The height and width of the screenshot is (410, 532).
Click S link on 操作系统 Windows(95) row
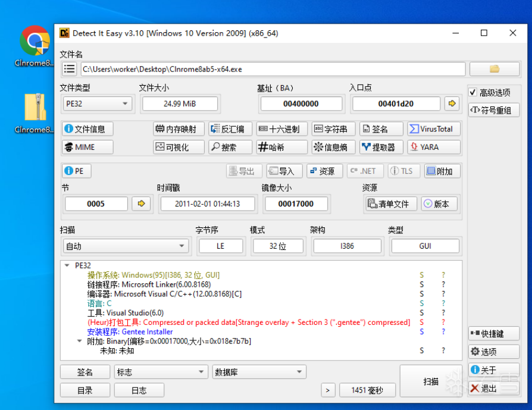(x=422, y=275)
